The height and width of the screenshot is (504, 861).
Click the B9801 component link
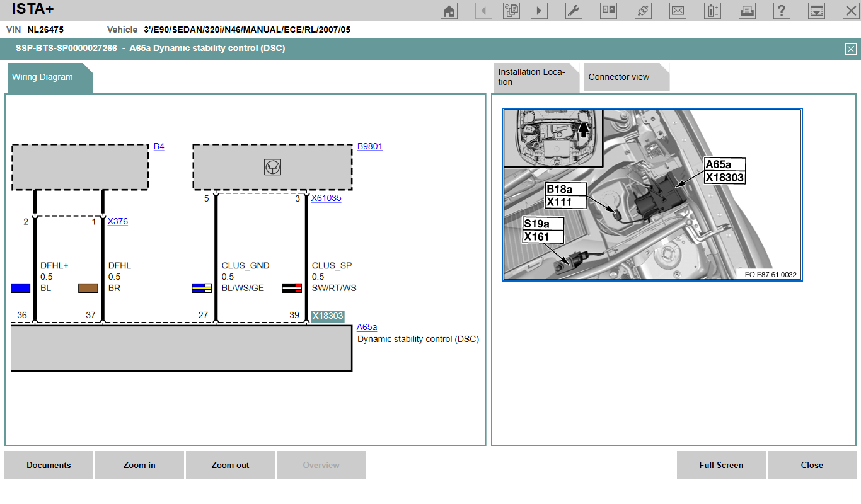coord(369,146)
